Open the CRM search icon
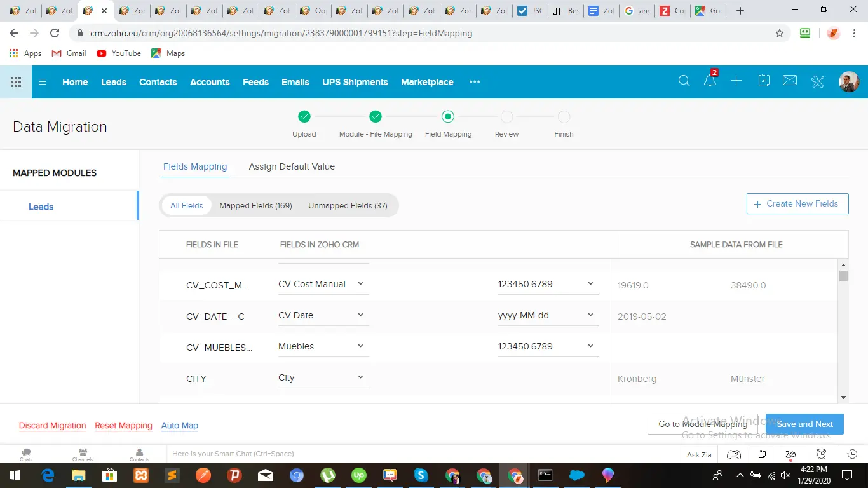 point(684,81)
